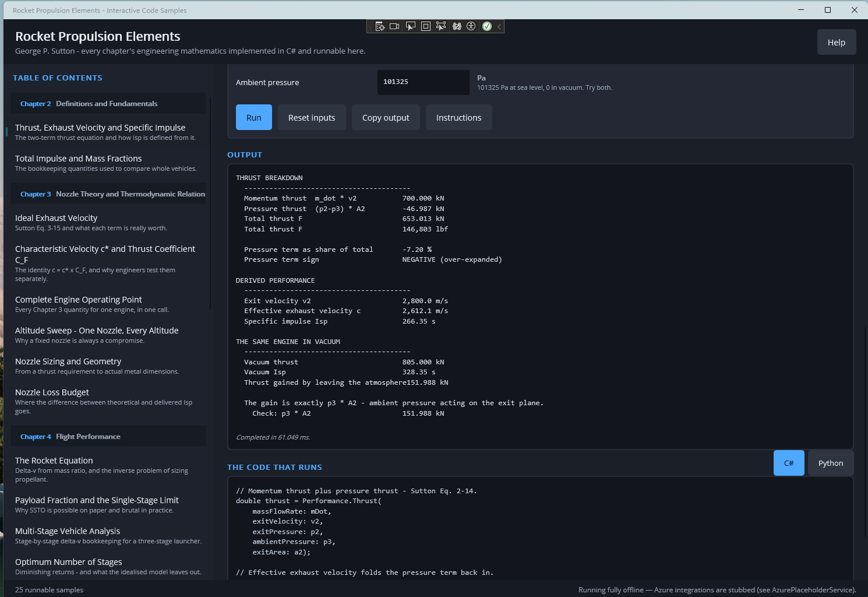The height and width of the screenshot is (597, 868).
Task: Open Nozzle Sizing and Geometry sample
Action: (x=108, y=366)
